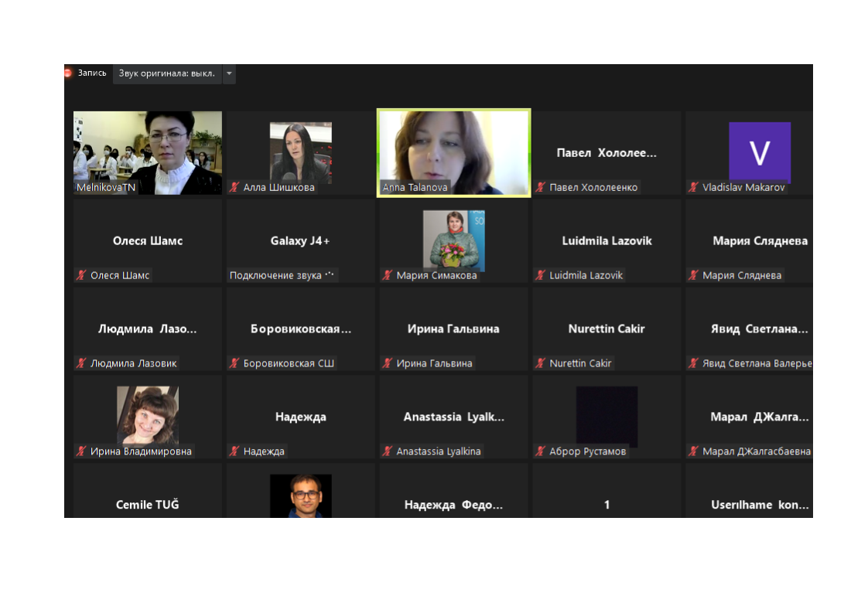Click the Anastassia Lyalkina bottom name label
Image resolution: width=868 pixels, height=613 pixels.
coord(439,451)
